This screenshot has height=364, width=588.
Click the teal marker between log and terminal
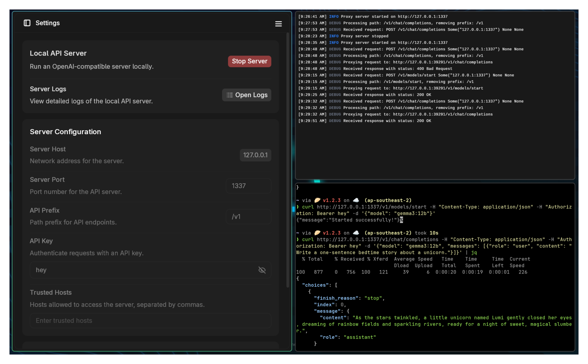point(317,181)
